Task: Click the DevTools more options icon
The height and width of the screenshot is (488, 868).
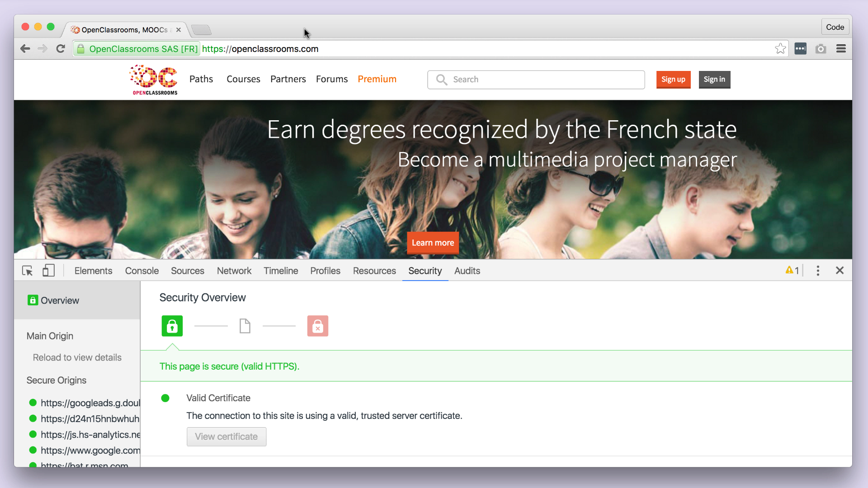Action: pyautogui.click(x=817, y=271)
